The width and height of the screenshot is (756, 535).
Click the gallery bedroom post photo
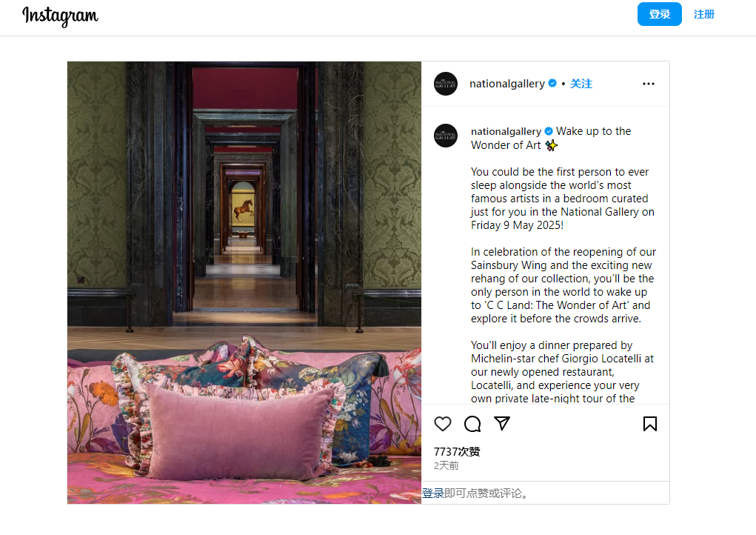pyautogui.click(x=244, y=283)
